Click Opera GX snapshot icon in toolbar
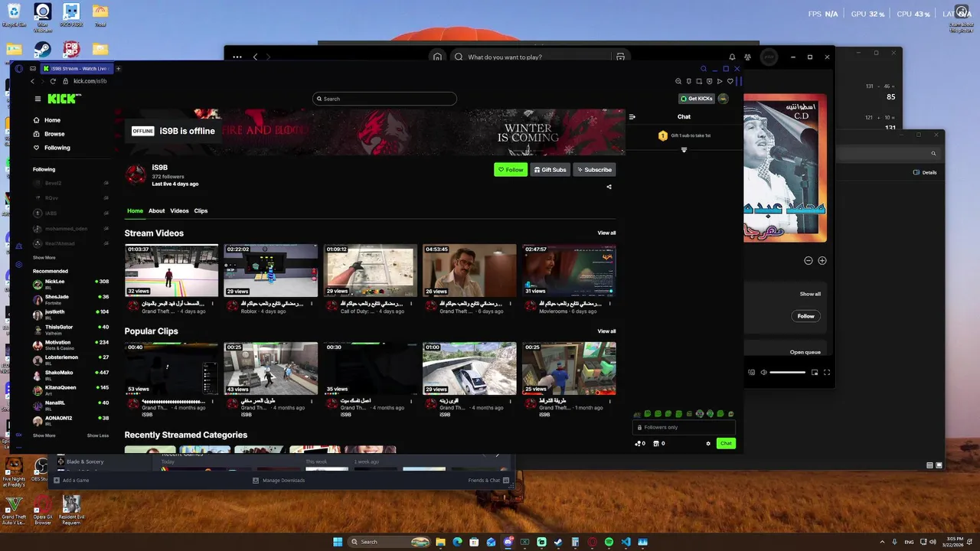This screenshot has height=551, width=980. point(699,81)
